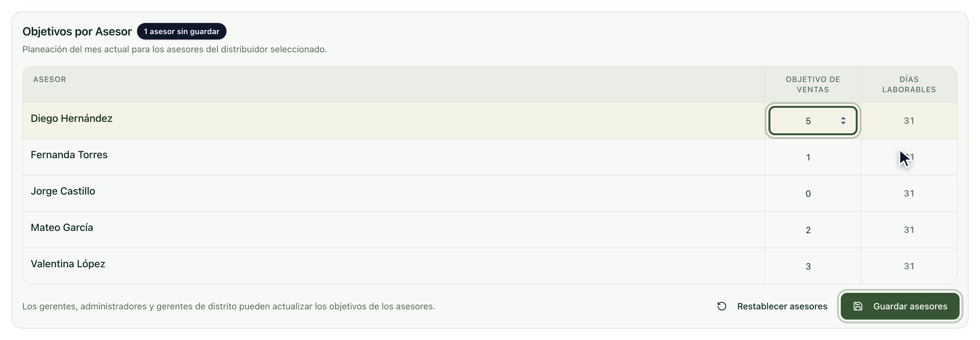Focus Diego Hernández sales objective input
The height and width of the screenshot is (340, 980).
(813, 121)
